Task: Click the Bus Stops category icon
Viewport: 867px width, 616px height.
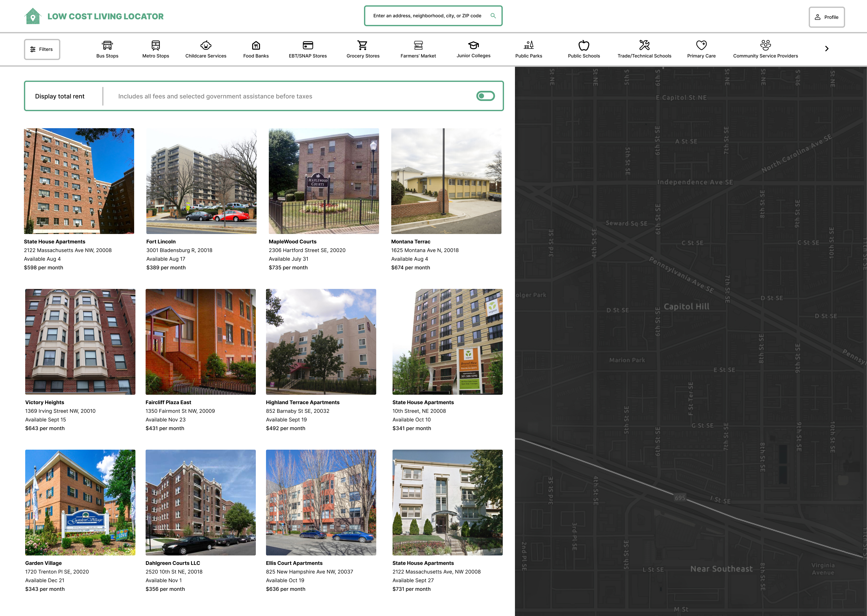Action: 107,46
